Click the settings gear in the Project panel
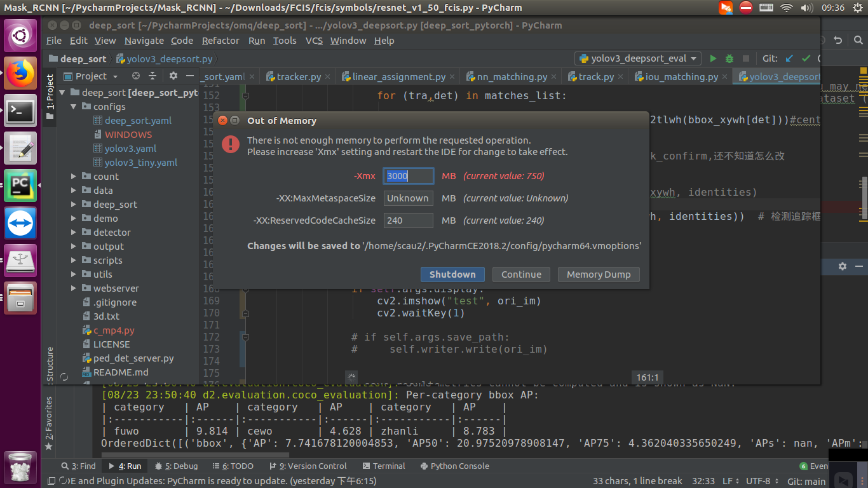 [173, 76]
